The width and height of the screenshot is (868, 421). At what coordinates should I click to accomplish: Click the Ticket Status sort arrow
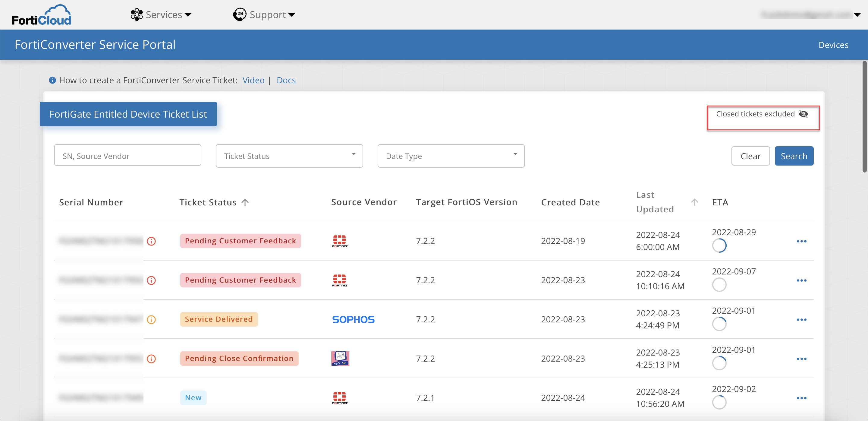point(245,202)
